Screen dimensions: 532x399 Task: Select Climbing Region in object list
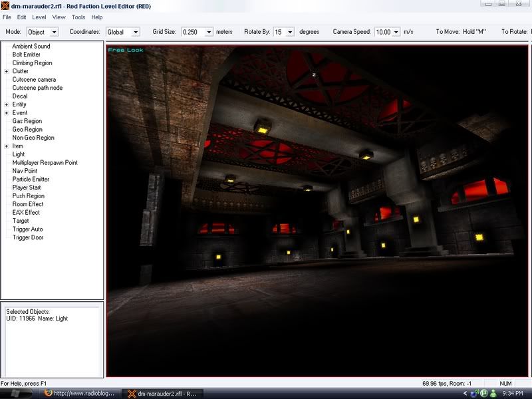(x=32, y=63)
